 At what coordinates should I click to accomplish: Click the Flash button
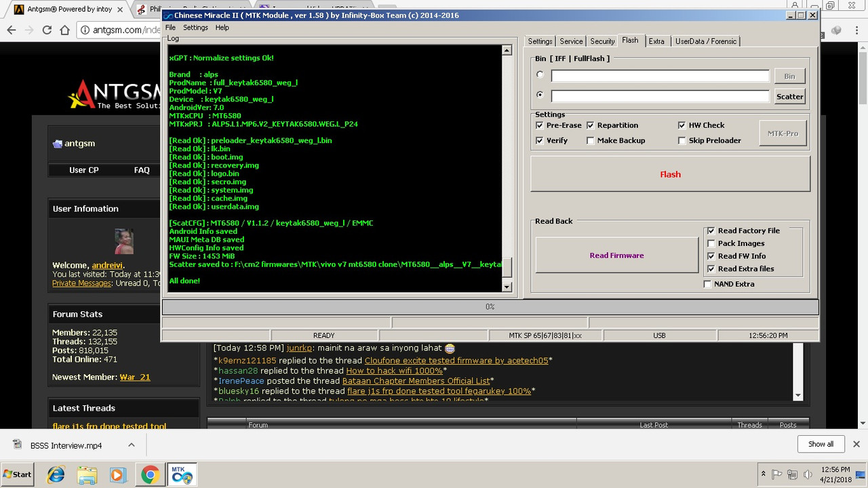(670, 174)
